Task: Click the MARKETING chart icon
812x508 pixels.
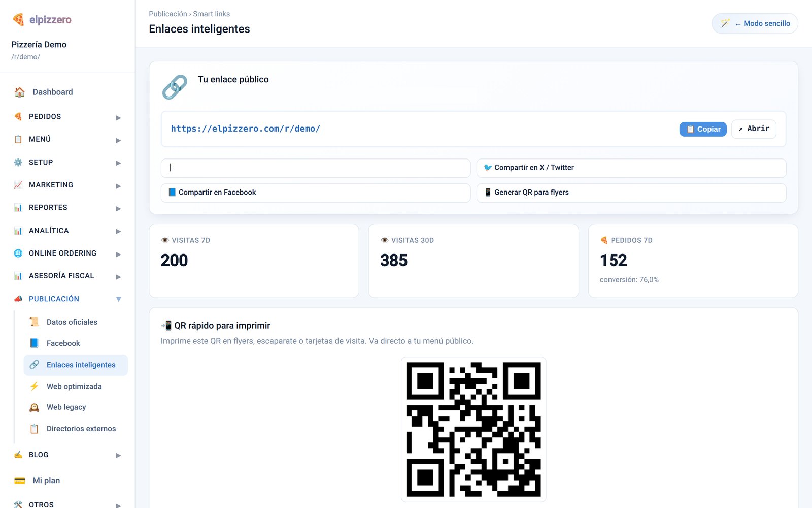Action: (18, 185)
